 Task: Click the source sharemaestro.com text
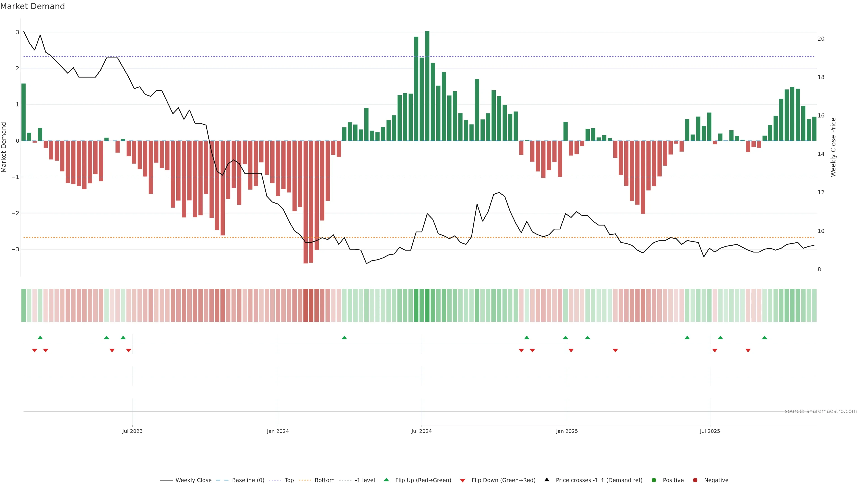821,411
